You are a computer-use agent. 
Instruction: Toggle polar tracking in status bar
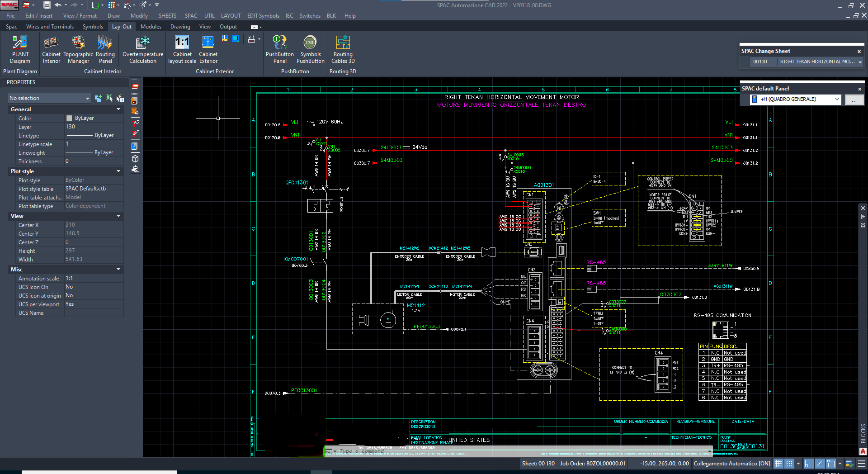click(820, 464)
